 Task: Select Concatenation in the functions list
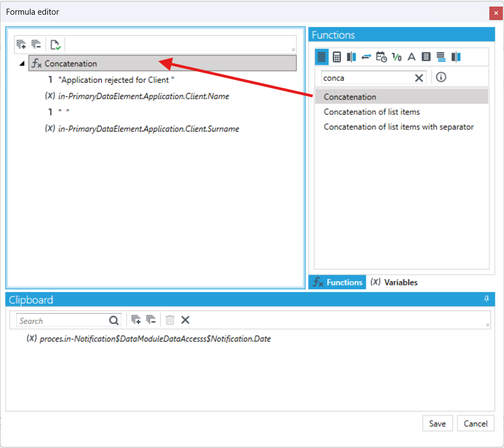pyautogui.click(x=401, y=97)
